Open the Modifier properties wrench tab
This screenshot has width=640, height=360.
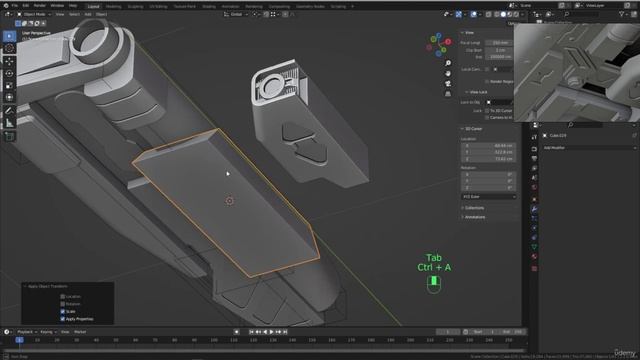534,209
